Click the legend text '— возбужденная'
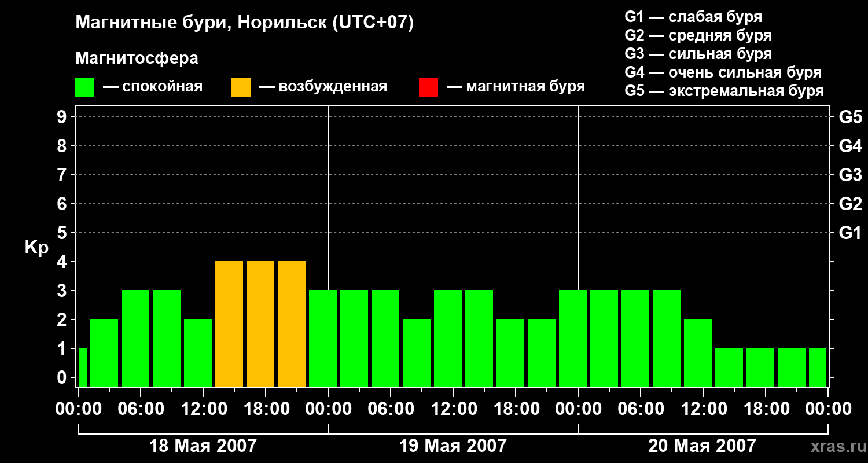 (323, 87)
